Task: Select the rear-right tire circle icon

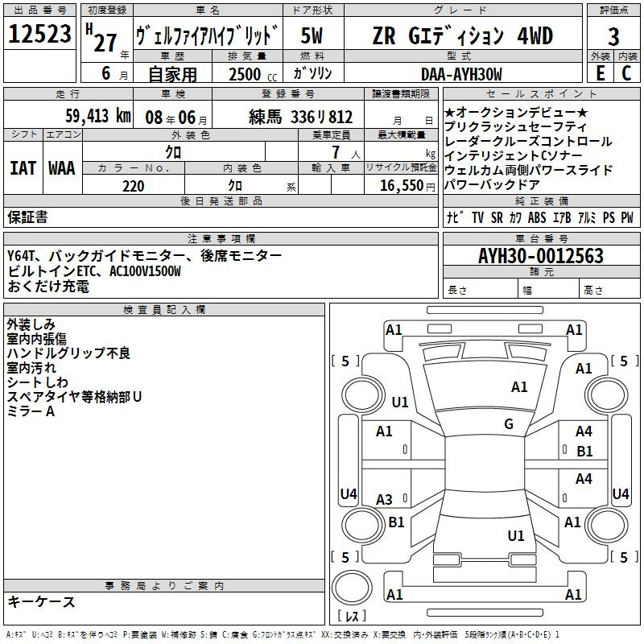Action: 606,525
